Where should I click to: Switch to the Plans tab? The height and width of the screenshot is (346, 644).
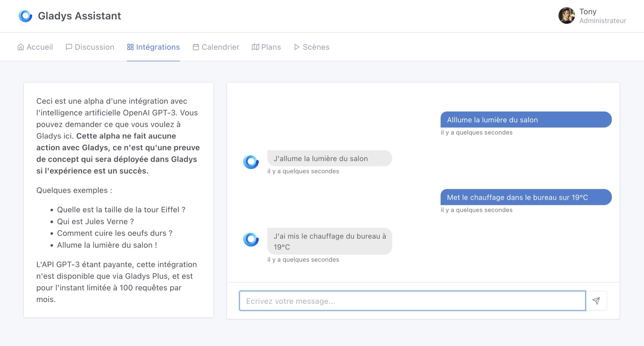266,47
